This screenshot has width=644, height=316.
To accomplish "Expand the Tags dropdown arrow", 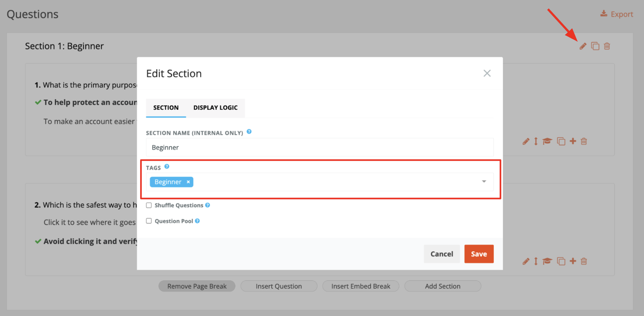I will [x=484, y=181].
